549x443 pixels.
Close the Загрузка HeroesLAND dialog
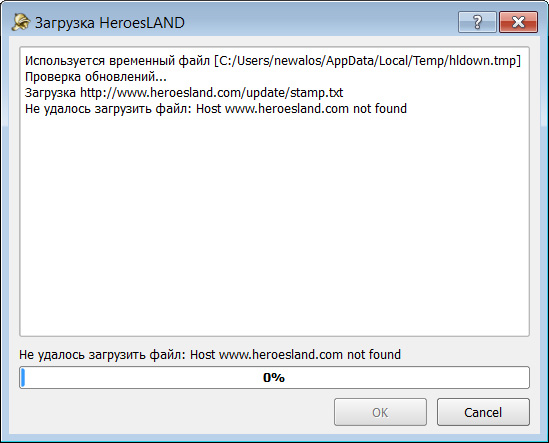click(519, 22)
